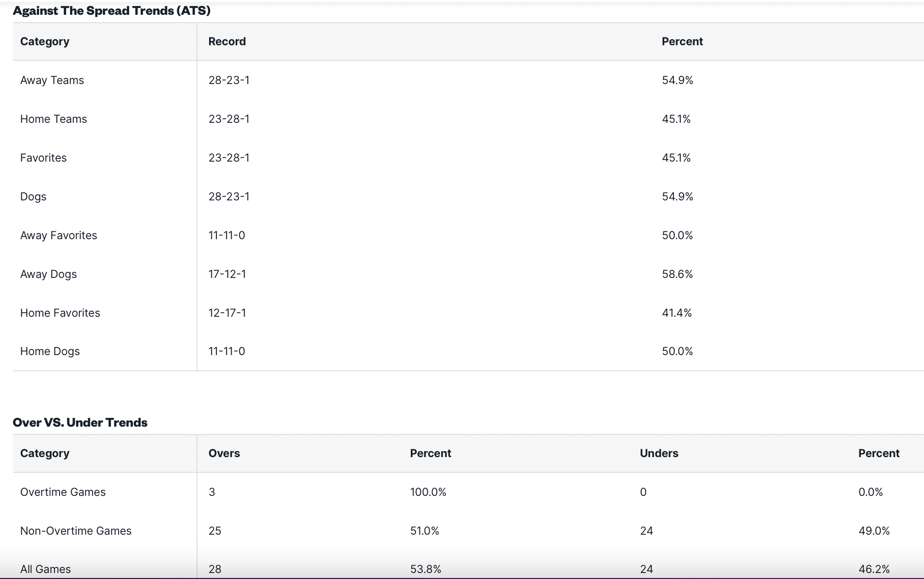The height and width of the screenshot is (579, 924).
Task: Click the Category header in ATS table
Action: (x=45, y=42)
